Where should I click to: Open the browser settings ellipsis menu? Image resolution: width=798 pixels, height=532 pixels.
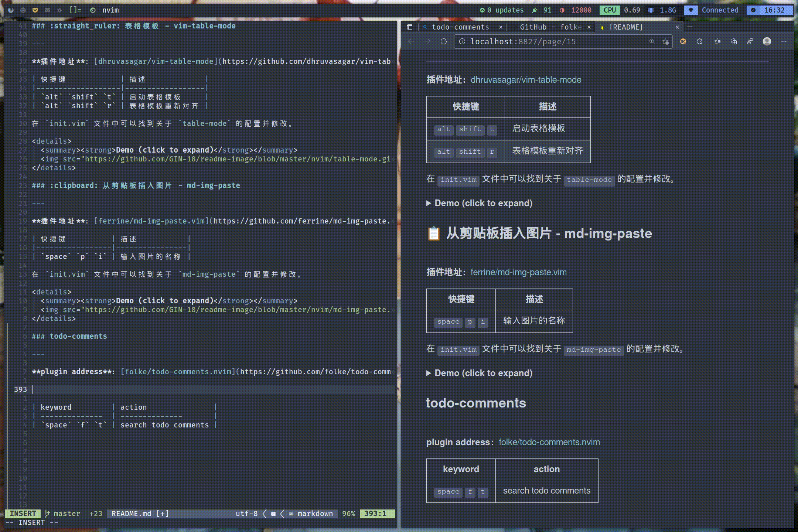[784, 41]
